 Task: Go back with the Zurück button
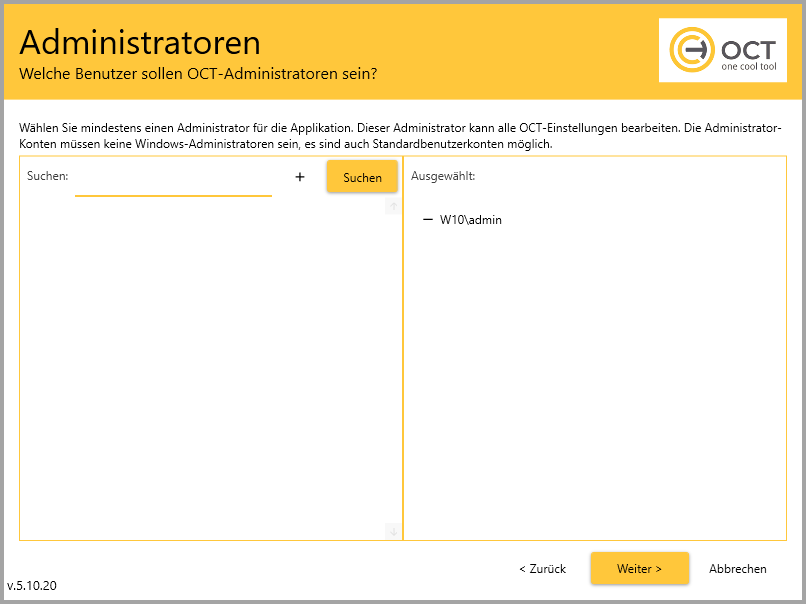542,568
